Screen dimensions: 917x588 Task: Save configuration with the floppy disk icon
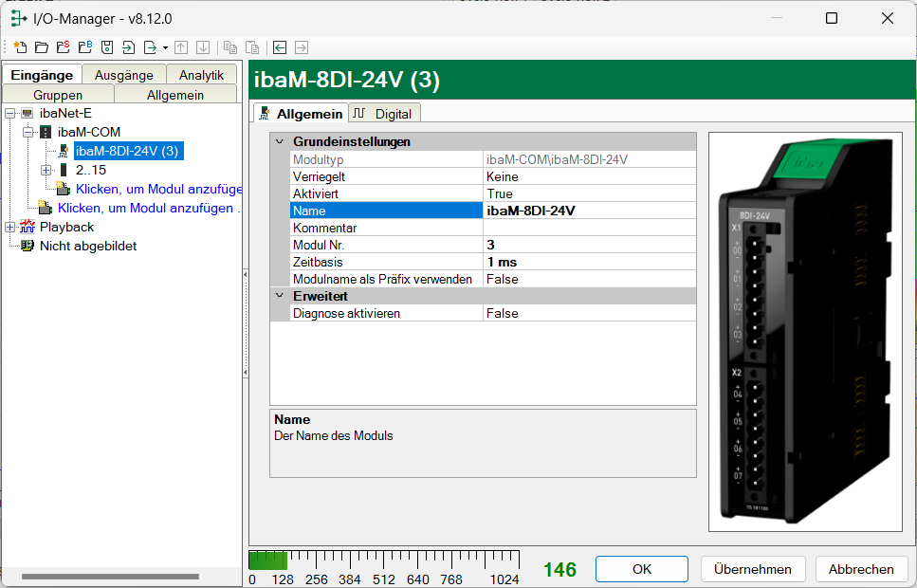(107, 47)
